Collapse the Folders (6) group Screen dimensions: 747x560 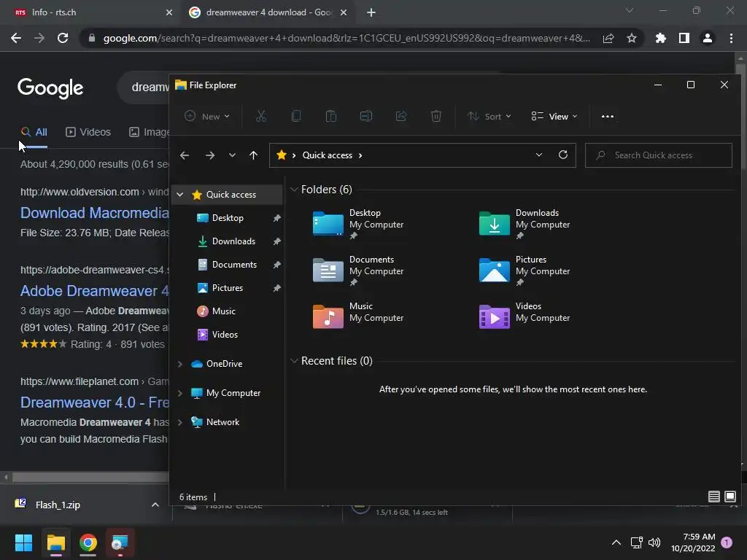294,190
